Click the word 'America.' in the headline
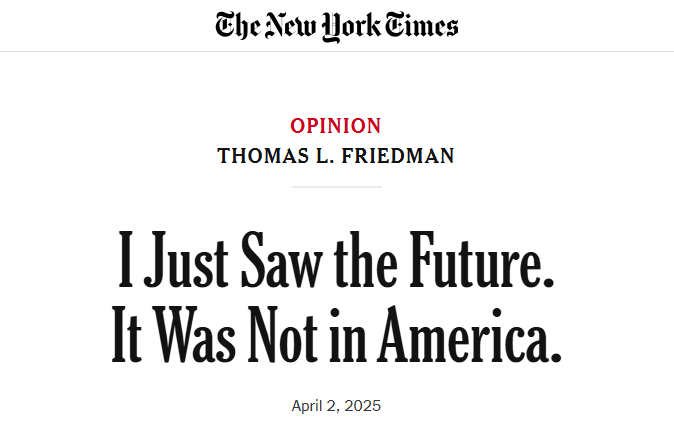The image size is (674, 438). (x=470, y=334)
